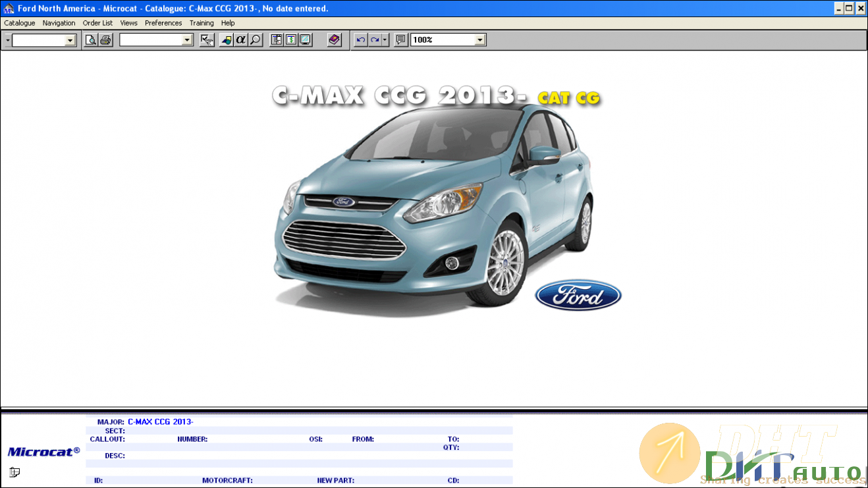This screenshot has height=488, width=868.
Task: Close the Microcat window
Action: pyautogui.click(x=860, y=9)
